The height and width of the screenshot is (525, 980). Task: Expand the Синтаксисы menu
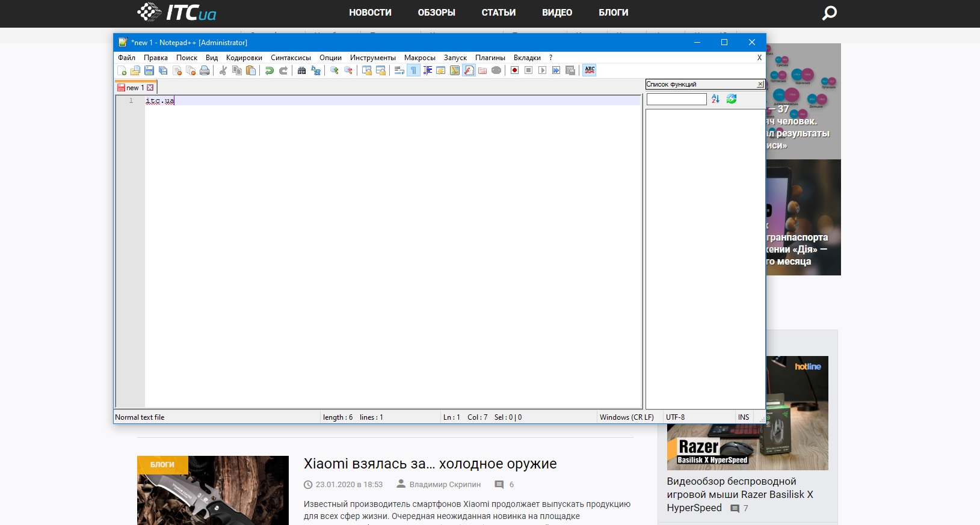291,58
